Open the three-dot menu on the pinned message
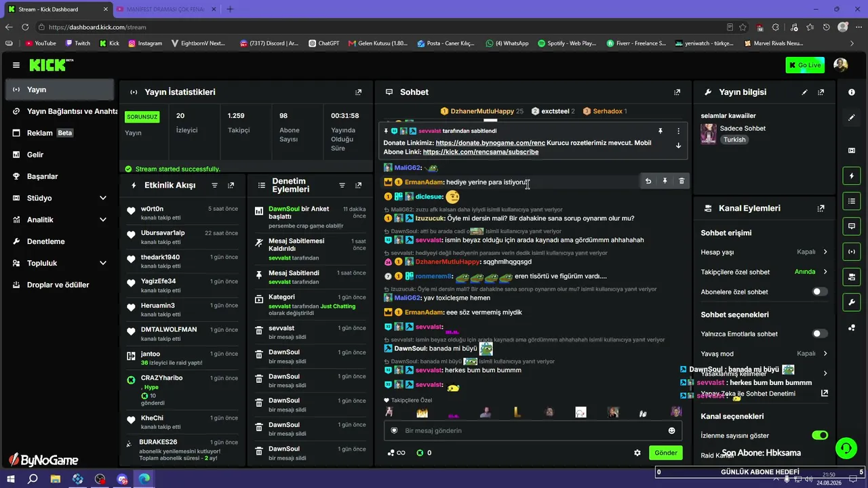The image size is (868, 488). (x=678, y=131)
